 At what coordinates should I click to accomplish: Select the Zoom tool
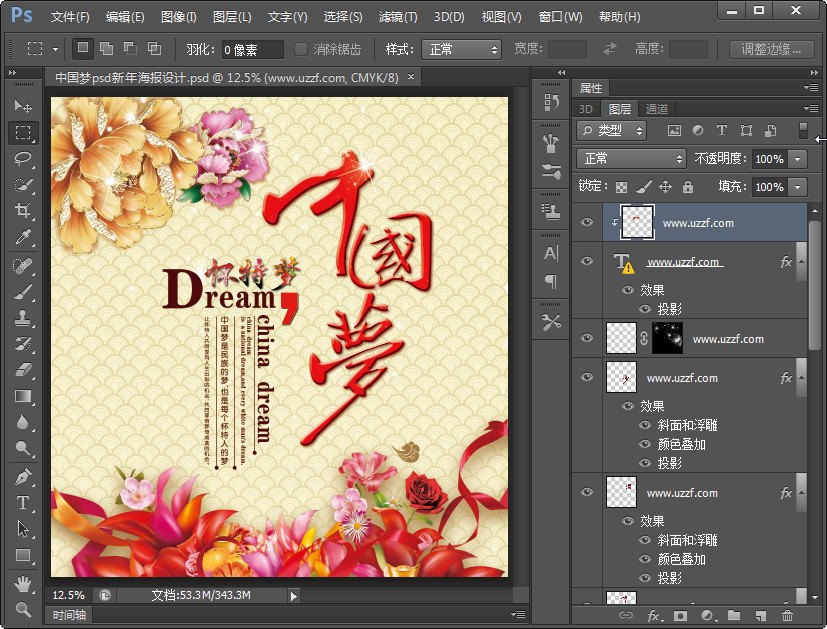pyautogui.click(x=23, y=608)
